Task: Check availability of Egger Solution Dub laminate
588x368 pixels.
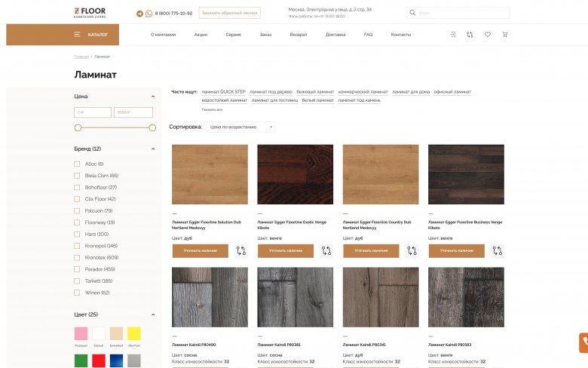Action: click(x=201, y=250)
